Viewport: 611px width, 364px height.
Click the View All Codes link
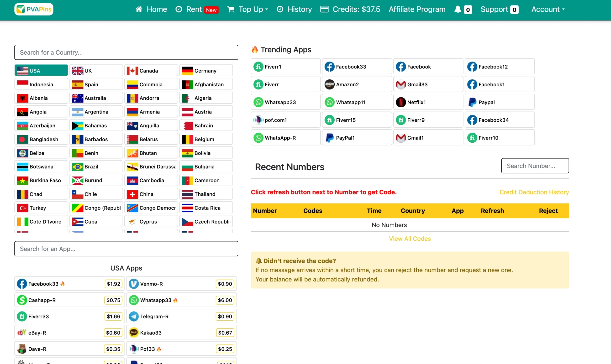[x=410, y=239]
